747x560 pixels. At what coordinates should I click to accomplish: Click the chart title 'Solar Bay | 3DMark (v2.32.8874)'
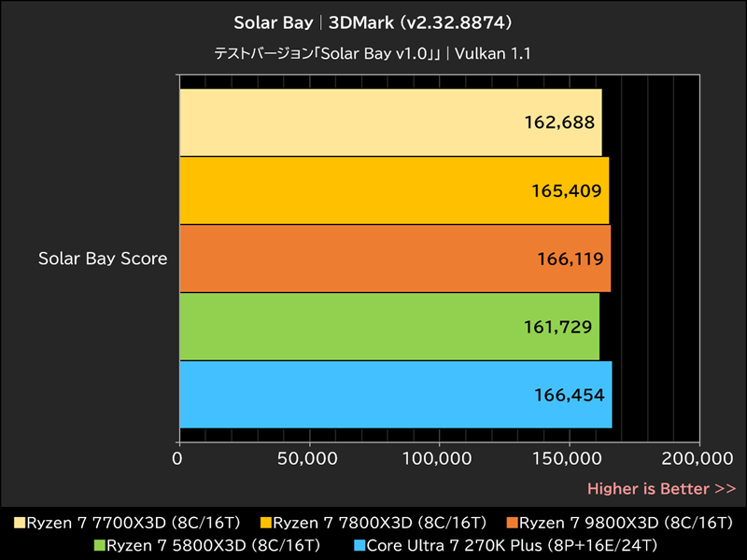[373, 22]
